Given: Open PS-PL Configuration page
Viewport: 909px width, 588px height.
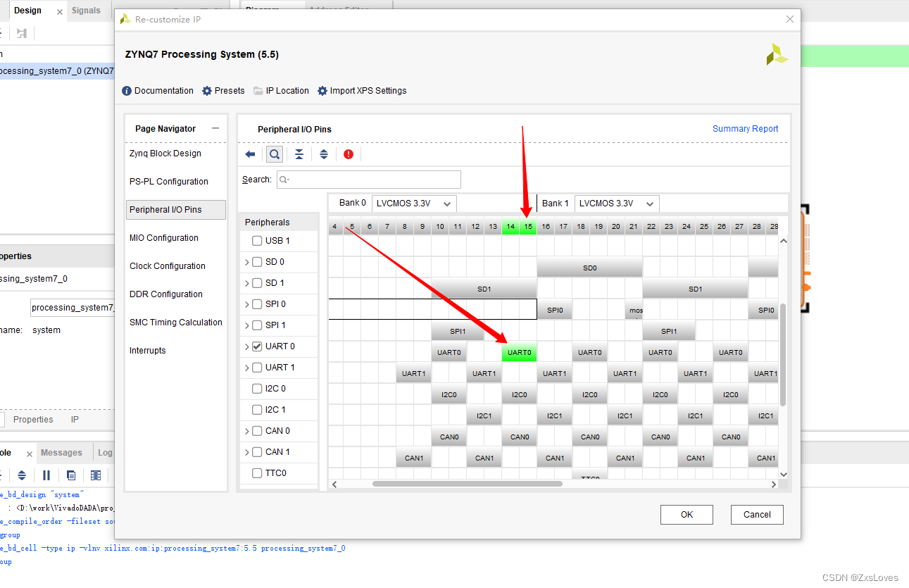Looking at the screenshot, I should point(169,182).
